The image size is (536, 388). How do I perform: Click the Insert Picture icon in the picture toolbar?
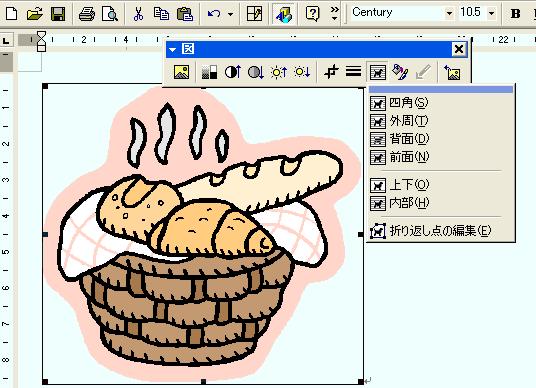(x=181, y=72)
